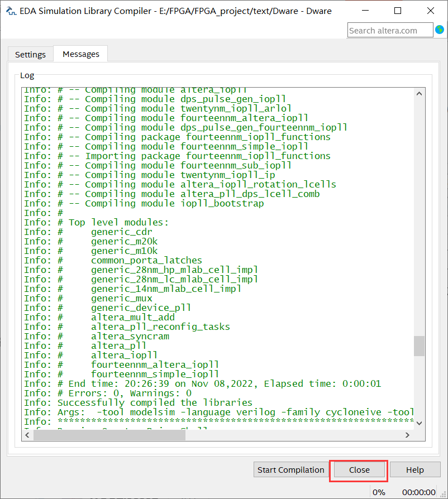The height and width of the screenshot is (499, 448).
Task: Click the 'common_porta_latches' log line
Action: [113, 260]
